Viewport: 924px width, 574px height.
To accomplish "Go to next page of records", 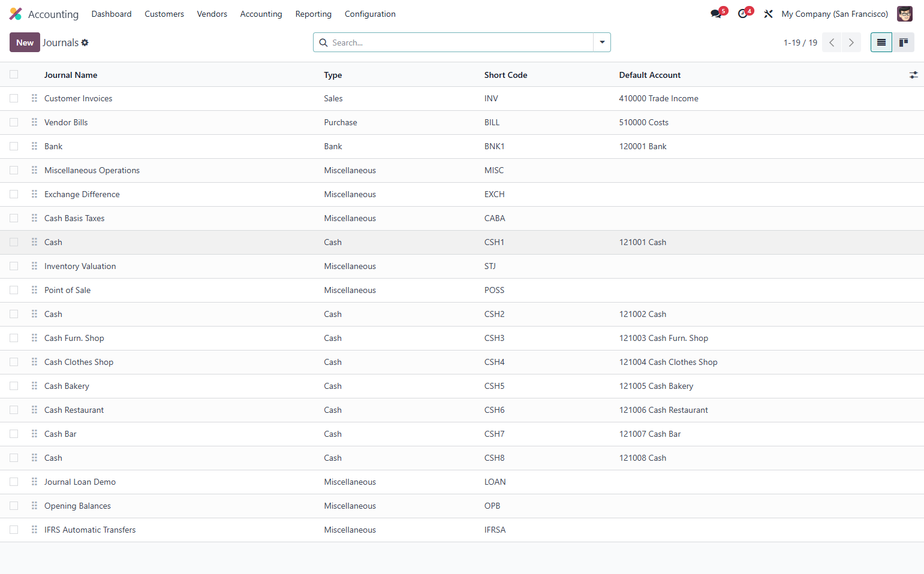I will (x=851, y=43).
